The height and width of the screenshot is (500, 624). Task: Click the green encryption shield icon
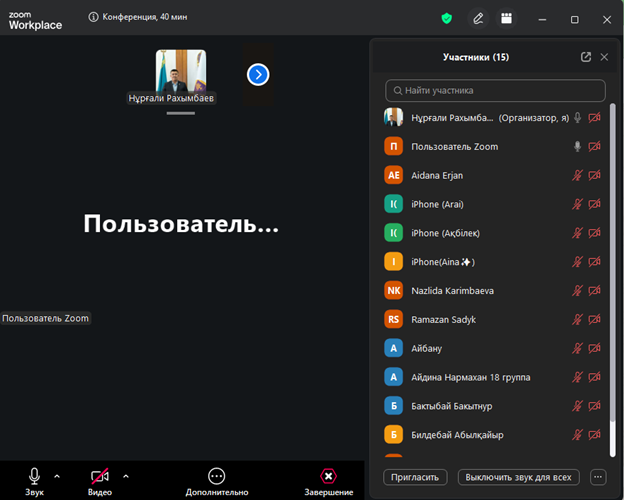[x=447, y=18]
